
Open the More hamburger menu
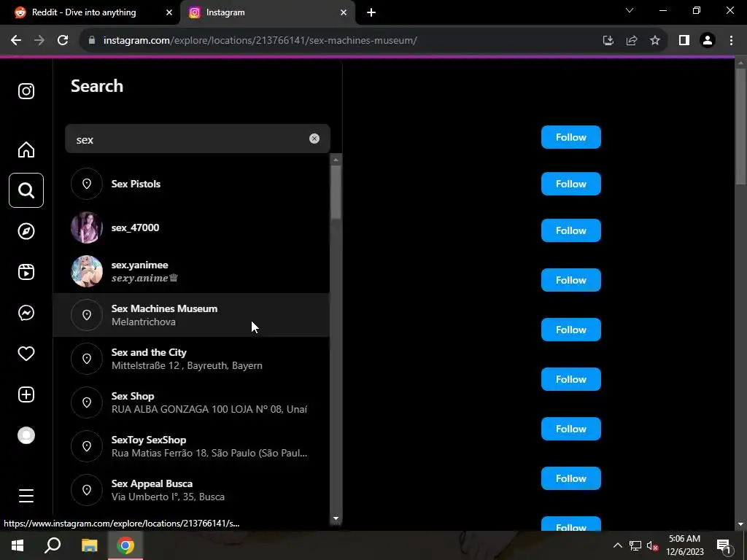[x=26, y=496]
